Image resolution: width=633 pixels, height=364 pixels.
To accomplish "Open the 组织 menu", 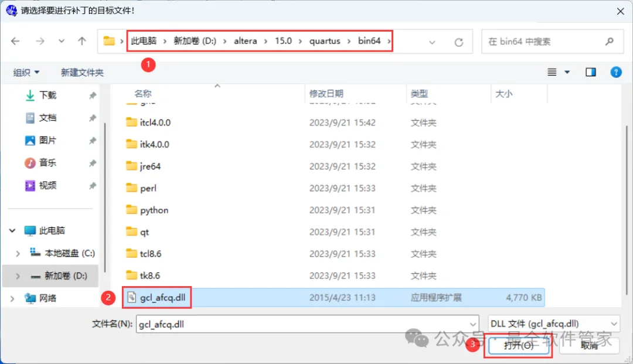I will click(26, 72).
